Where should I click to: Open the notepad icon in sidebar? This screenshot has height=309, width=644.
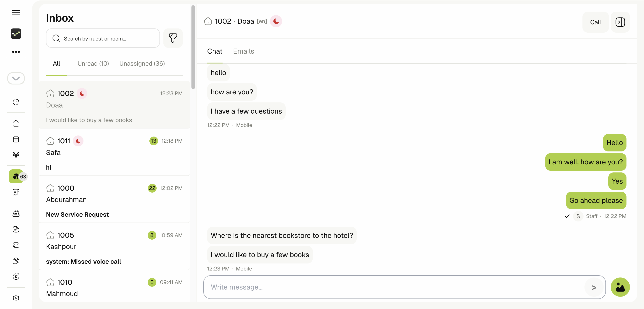16,214
